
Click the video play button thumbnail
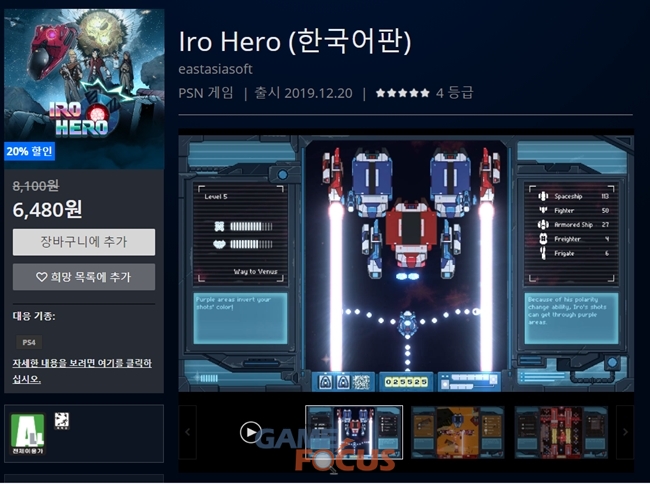click(251, 432)
